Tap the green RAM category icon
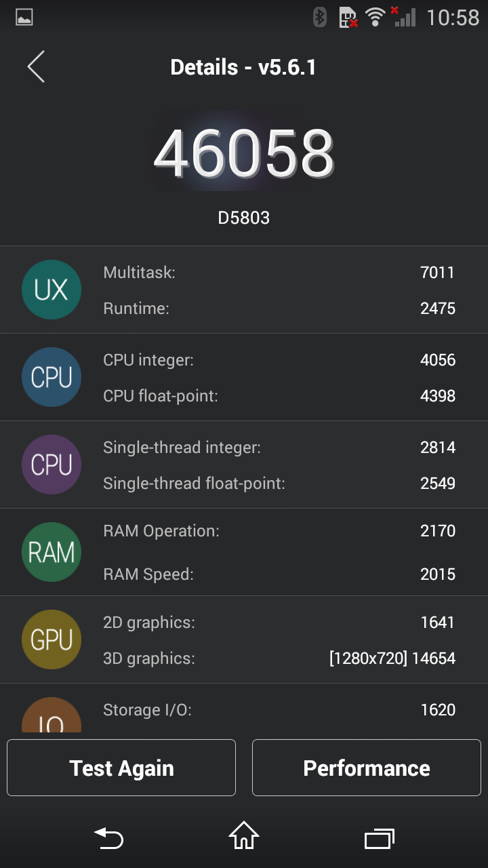 pyautogui.click(x=52, y=552)
